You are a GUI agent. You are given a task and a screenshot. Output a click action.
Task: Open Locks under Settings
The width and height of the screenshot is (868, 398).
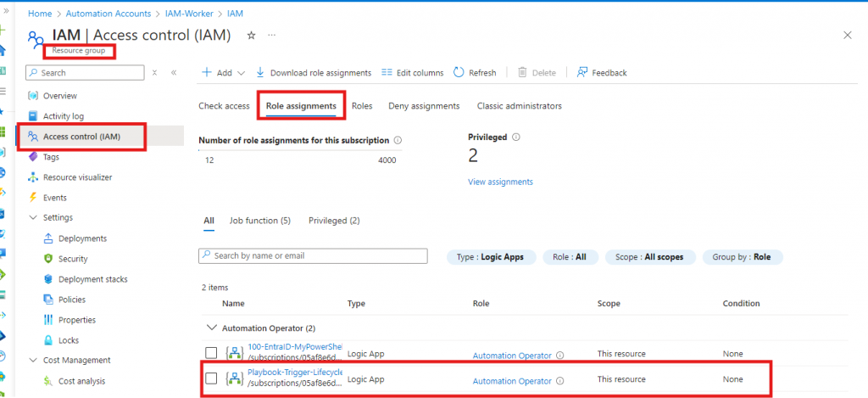[69, 340]
